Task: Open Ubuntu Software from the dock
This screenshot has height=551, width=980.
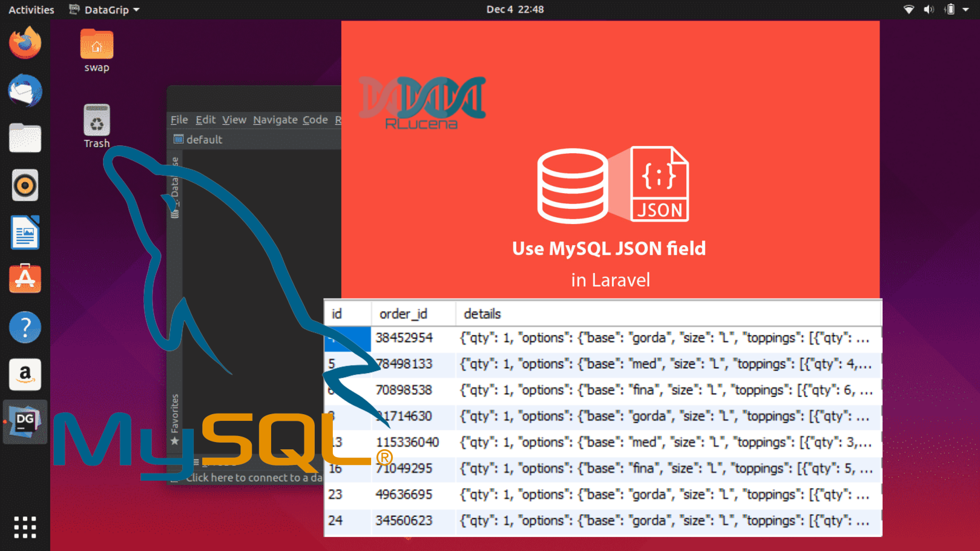Action: [25, 279]
